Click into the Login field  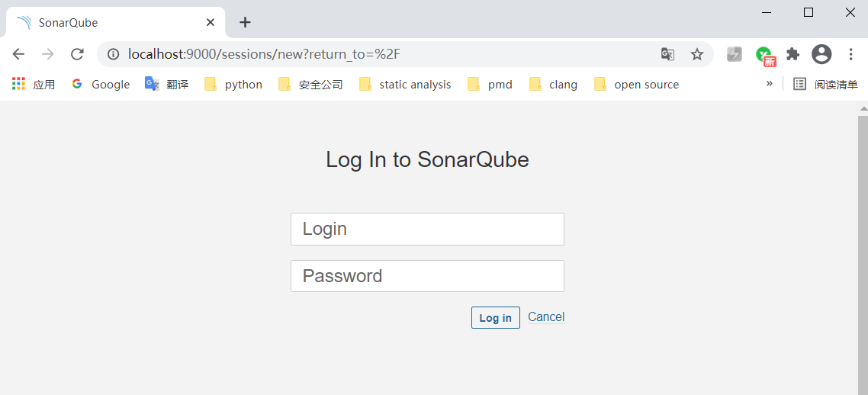tap(427, 229)
